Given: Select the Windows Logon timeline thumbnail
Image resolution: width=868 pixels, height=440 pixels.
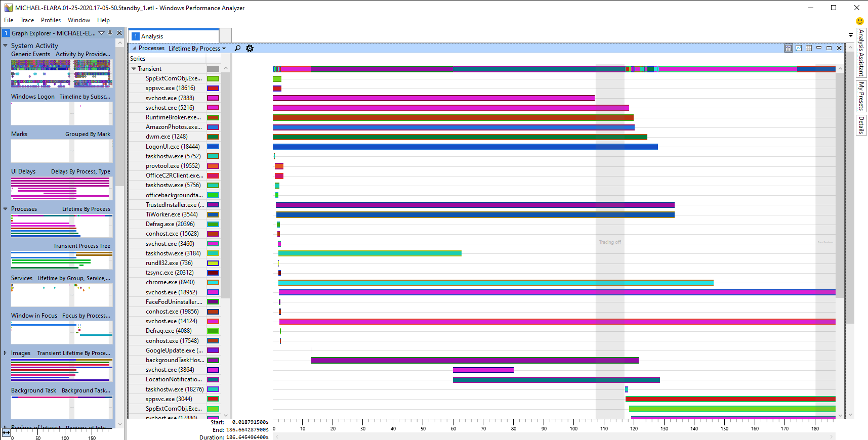Looking at the screenshot, I should [62, 113].
